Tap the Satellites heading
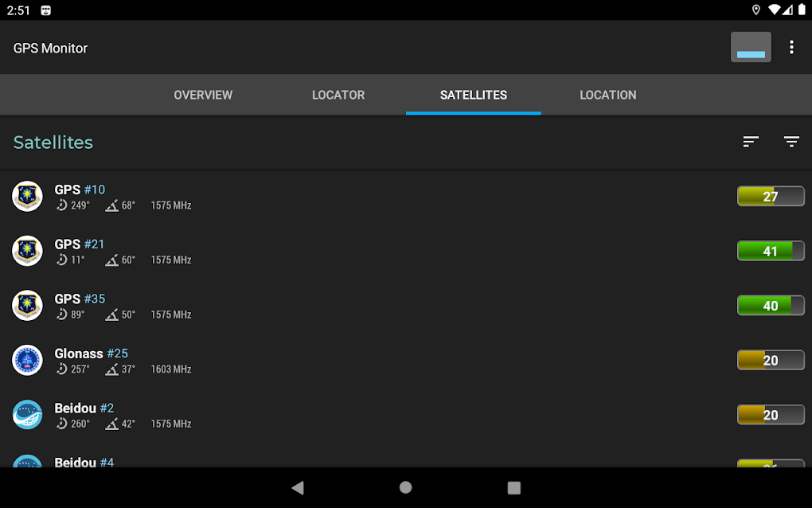 53,142
